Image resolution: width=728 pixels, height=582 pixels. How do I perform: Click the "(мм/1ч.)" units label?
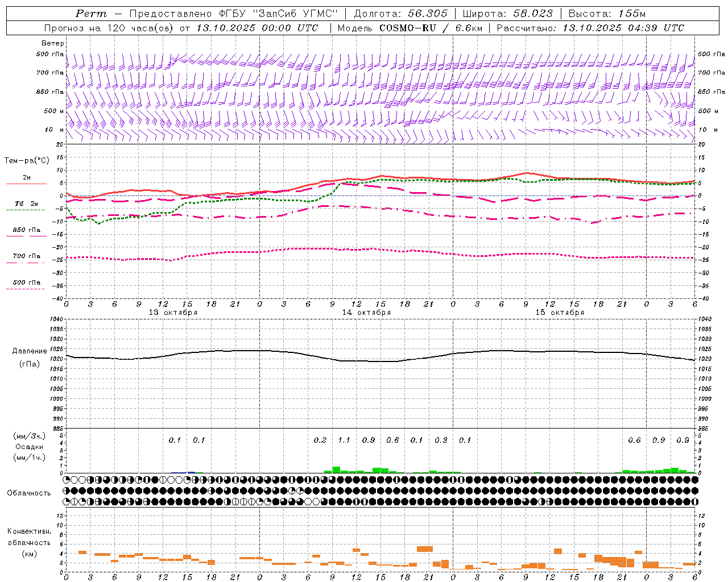click(x=30, y=458)
